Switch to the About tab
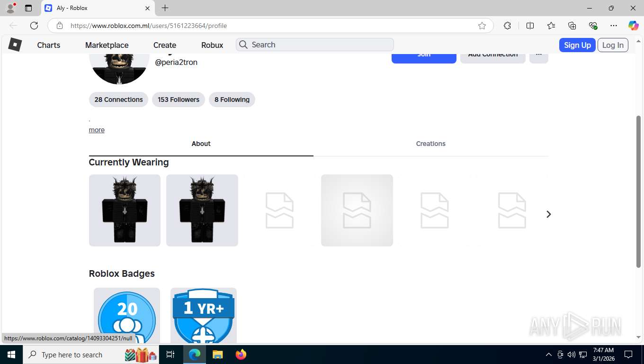The width and height of the screenshot is (644, 364). point(201,144)
